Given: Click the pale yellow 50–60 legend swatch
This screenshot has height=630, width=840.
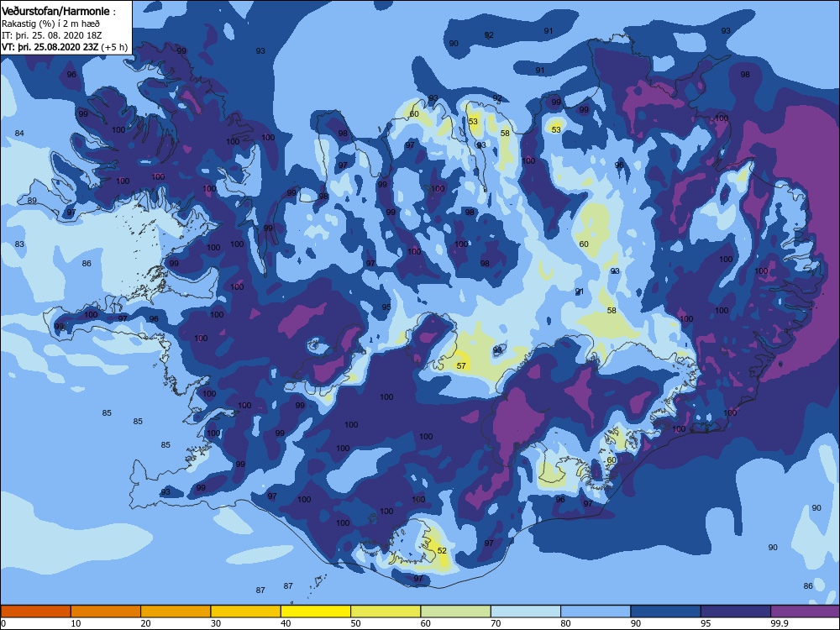Looking at the screenshot, I should (x=386, y=612).
